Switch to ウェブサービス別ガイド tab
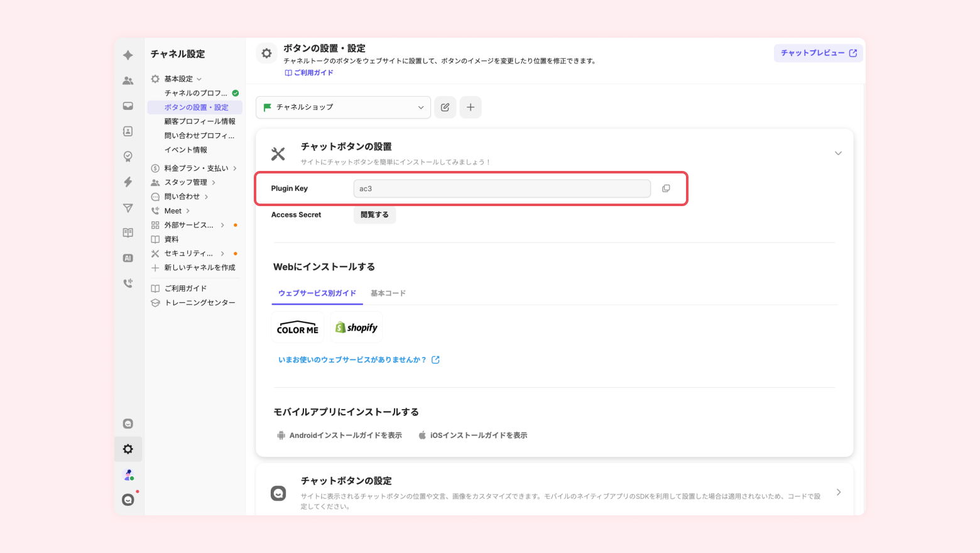This screenshot has width=980, height=553. pos(317,293)
